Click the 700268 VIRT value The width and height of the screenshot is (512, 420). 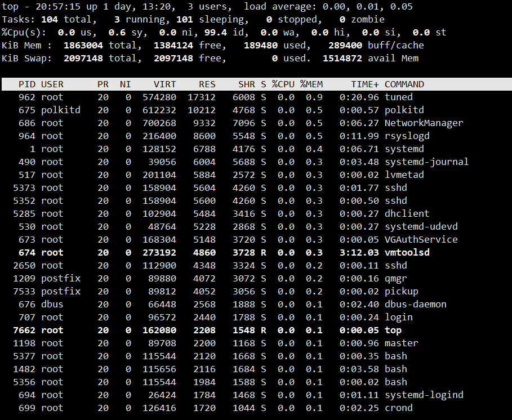[x=159, y=123]
